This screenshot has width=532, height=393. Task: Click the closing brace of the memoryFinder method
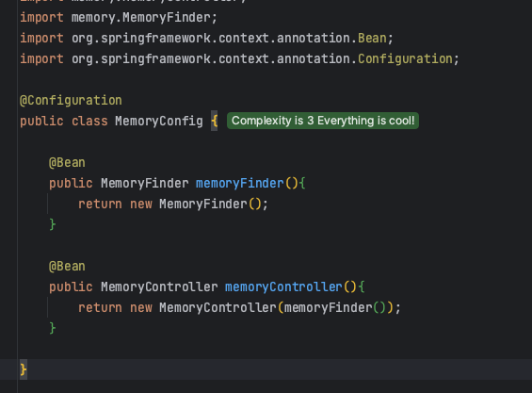click(x=52, y=225)
